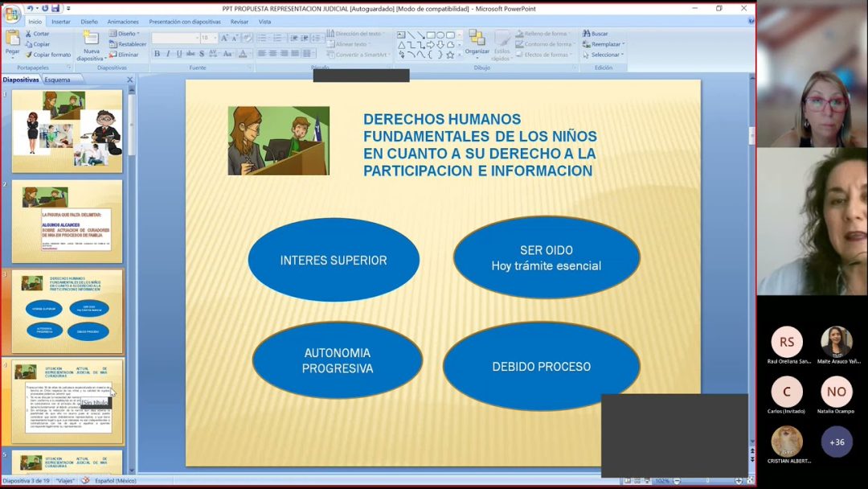The image size is (868, 489).
Task: Decrease list indent level icon
Action: coord(294,39)
